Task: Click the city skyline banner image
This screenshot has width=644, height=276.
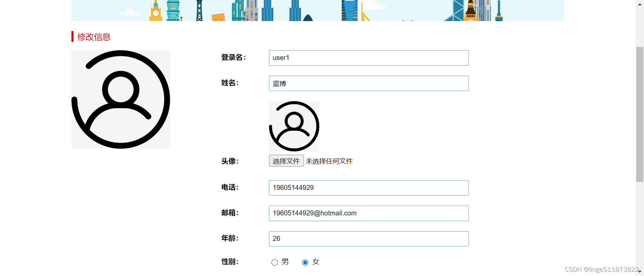Action: point(318,10)
